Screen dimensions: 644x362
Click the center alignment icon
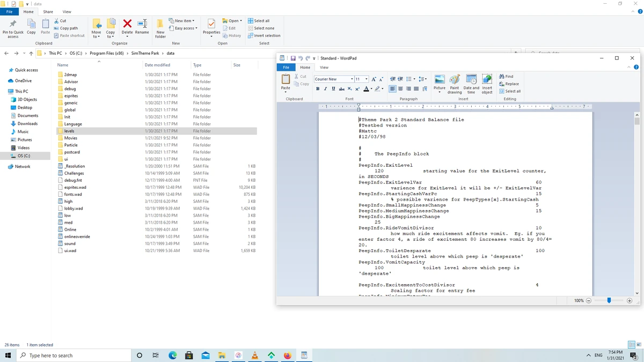[x=400, y=88]
